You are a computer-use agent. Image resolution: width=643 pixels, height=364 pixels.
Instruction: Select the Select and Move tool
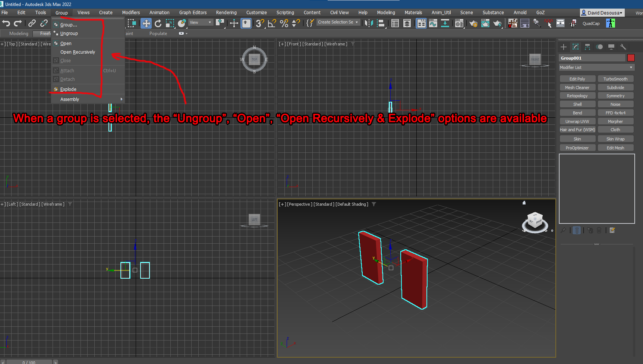[x=146, y=23]
